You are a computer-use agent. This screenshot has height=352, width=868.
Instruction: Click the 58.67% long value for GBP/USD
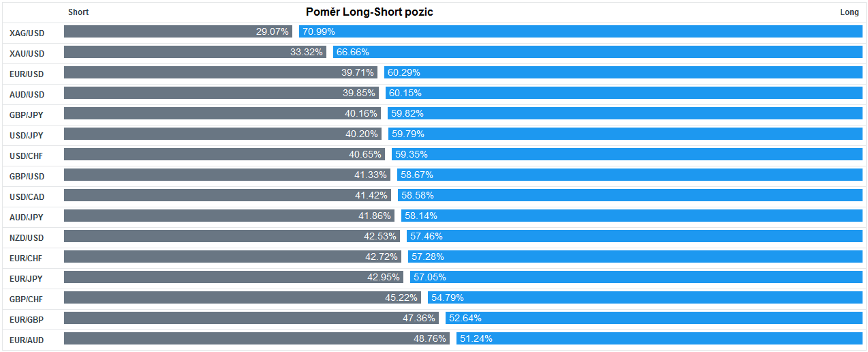[x=417, y=175]
